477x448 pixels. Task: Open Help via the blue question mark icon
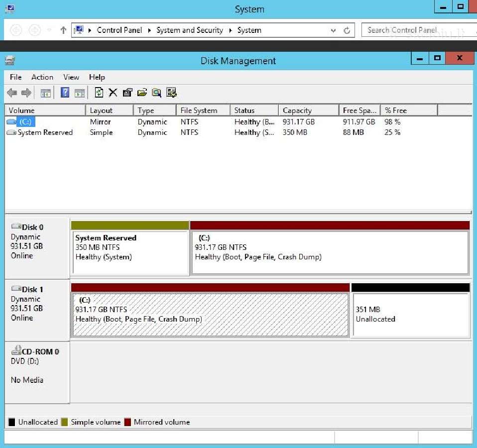point(65,92)
